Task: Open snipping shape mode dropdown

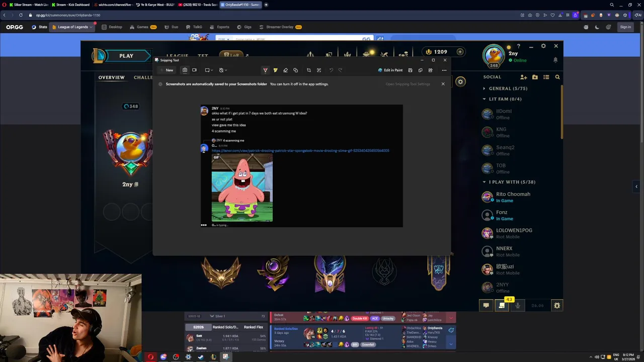Action: pyautogui.click(x=209, y=70)
